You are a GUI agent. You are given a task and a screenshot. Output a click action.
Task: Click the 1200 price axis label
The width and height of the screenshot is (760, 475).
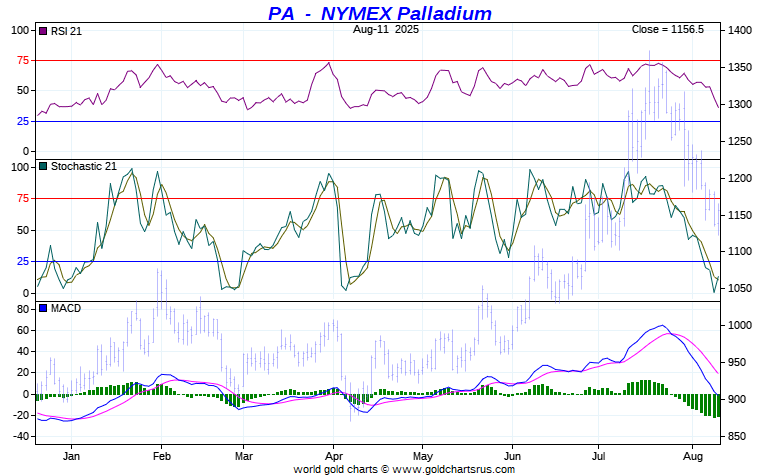tap(740, 178)
